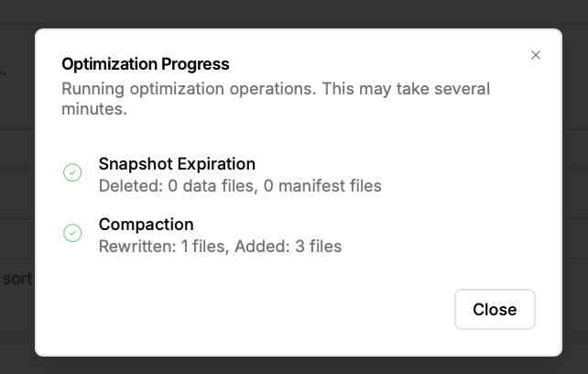Click the Snapshot Expiration step label

click(177, 164)
